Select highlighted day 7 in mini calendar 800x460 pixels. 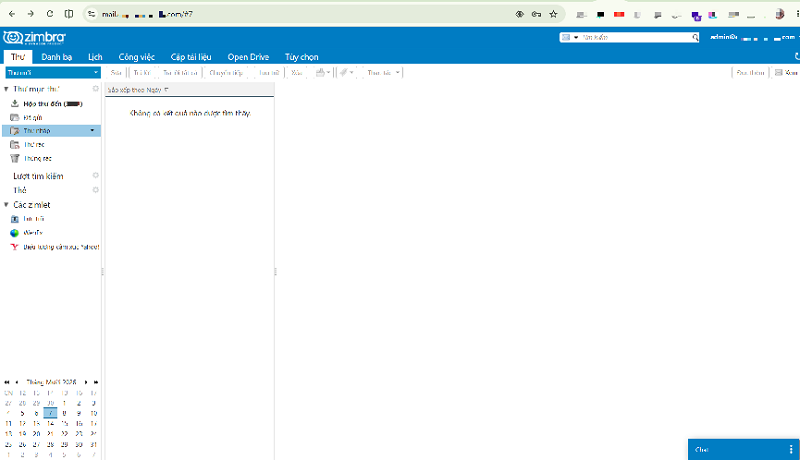50,413
